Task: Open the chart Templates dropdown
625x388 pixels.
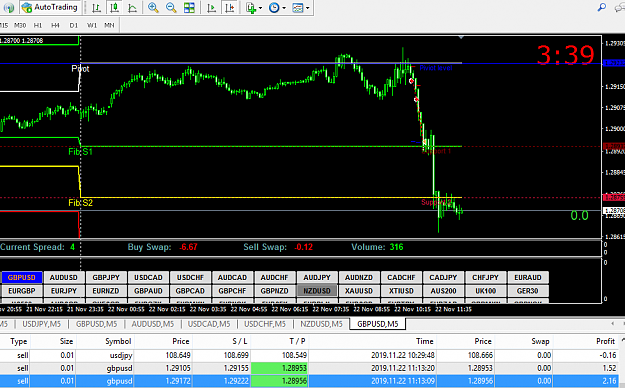Action: [x=301, y=8]
